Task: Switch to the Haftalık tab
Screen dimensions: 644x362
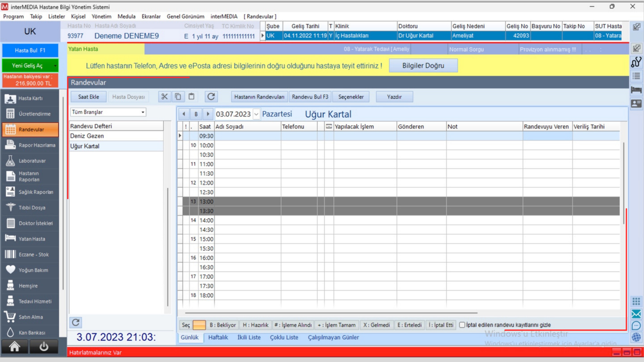Action: tap(218, 337)
